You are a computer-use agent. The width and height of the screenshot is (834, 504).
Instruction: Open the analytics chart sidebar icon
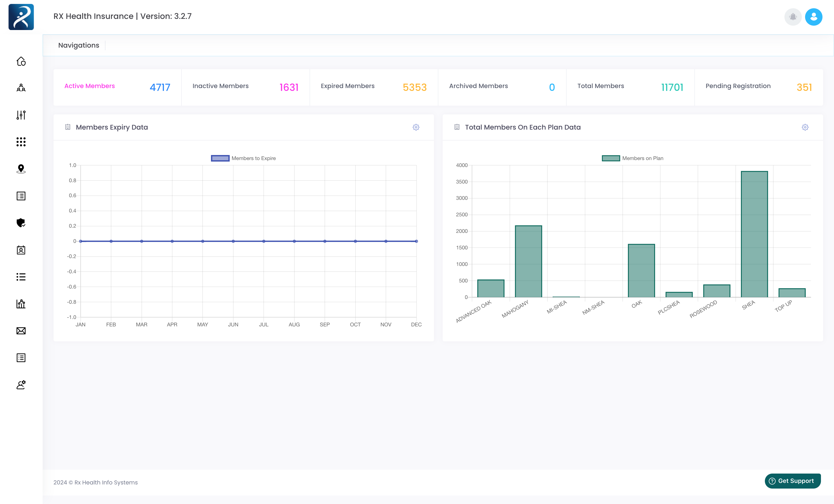pos(21,304)
